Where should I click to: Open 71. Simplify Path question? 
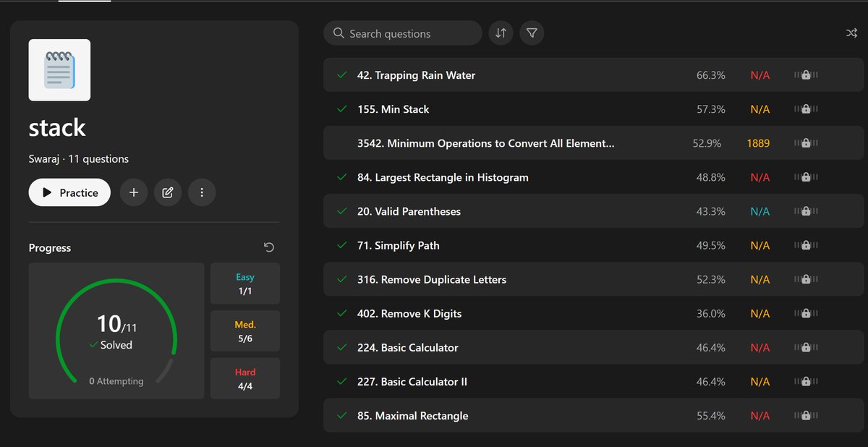(593, 245)
